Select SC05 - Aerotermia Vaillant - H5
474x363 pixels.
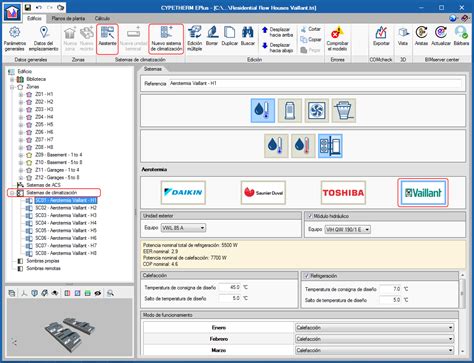pos(66,231)
